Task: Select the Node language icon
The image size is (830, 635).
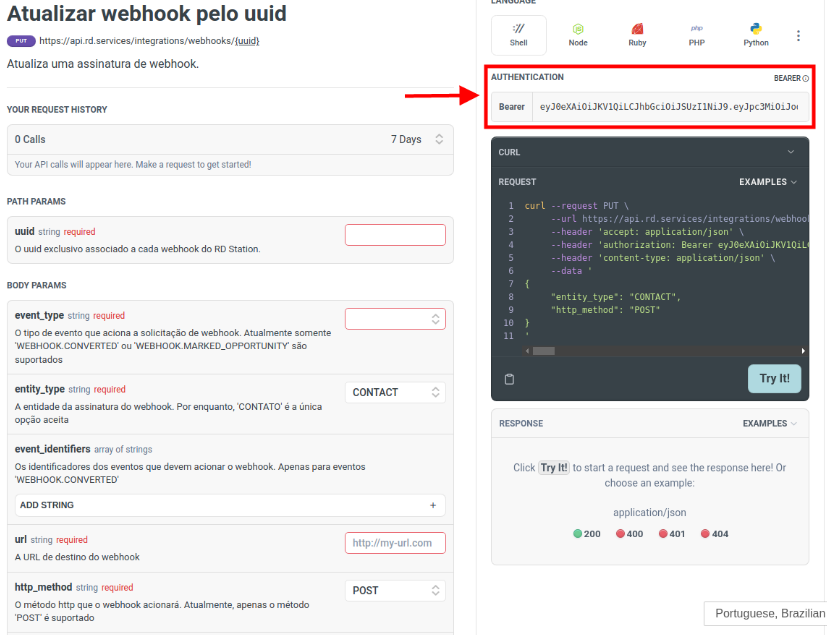Action: (578, 35)
